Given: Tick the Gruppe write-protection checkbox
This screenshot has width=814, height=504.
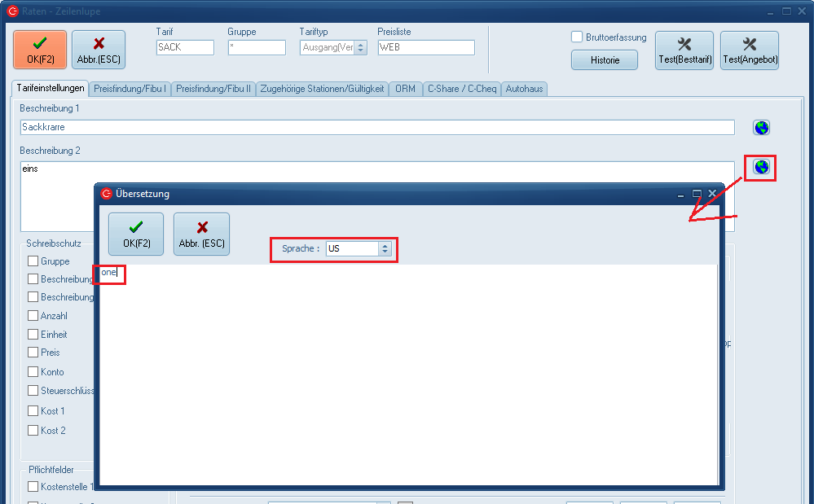Looking at the screenshot, I should coord(33,261).
